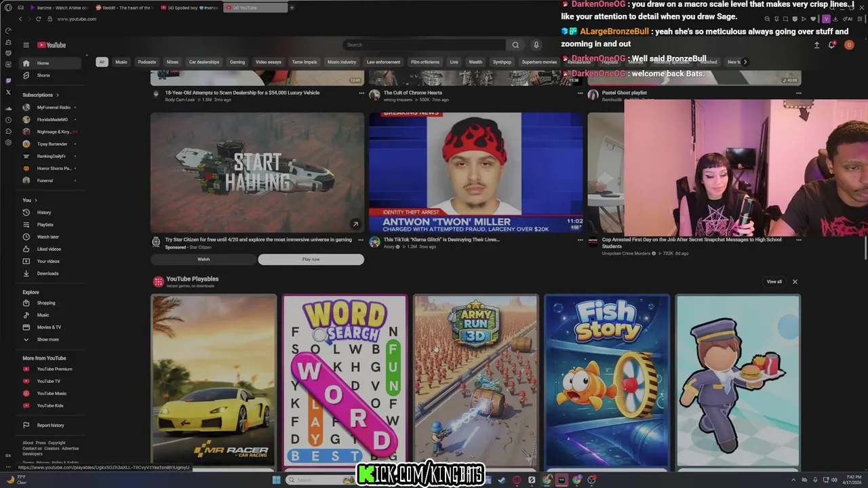Close the YouTube Playables shelf
868x488 pixels.
[795, 281]
